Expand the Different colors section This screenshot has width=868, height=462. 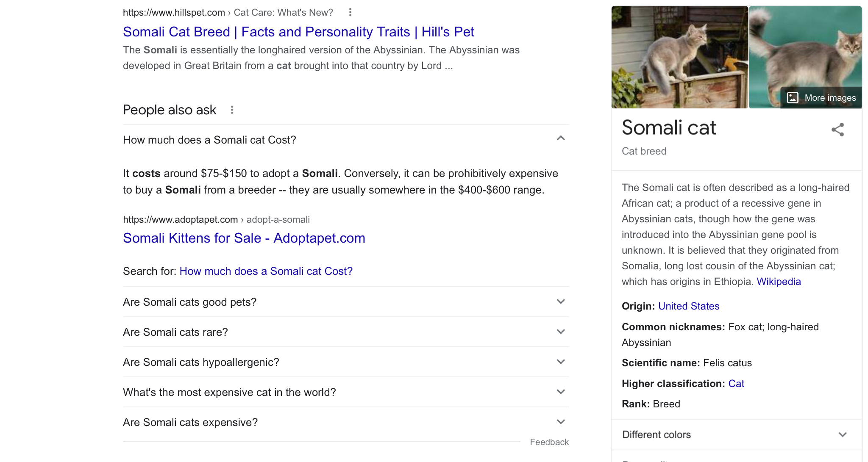(842, 435)
